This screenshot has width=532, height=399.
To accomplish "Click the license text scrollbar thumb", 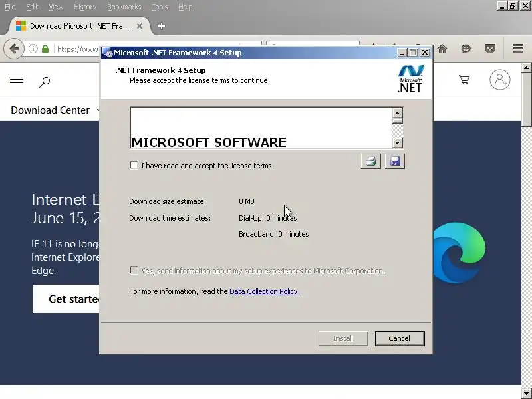I will point(397,120).
